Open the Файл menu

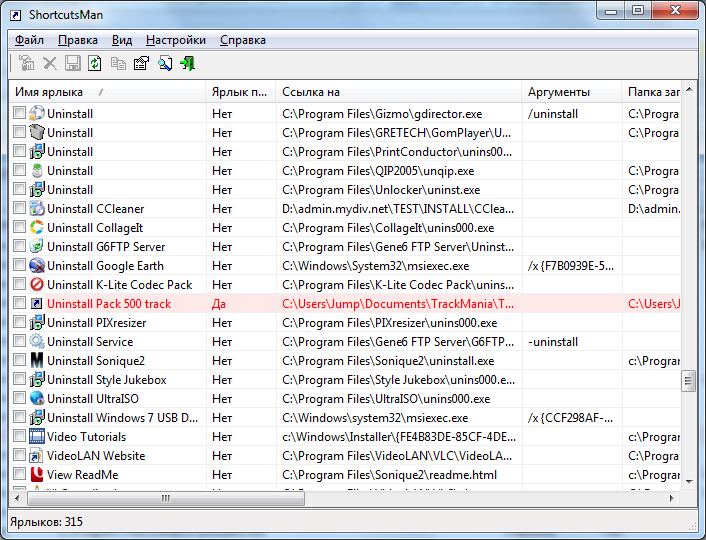point(29,40)
